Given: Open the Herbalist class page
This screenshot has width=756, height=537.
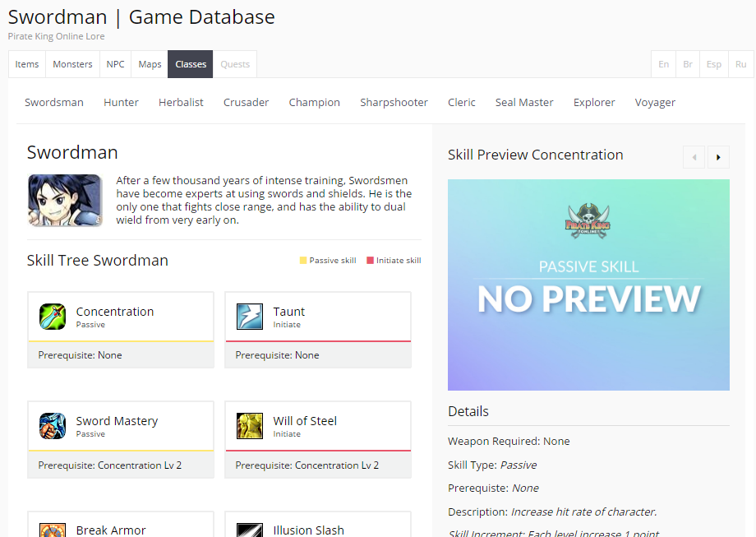Looking at the screenshot, I should tap(181, 102).
